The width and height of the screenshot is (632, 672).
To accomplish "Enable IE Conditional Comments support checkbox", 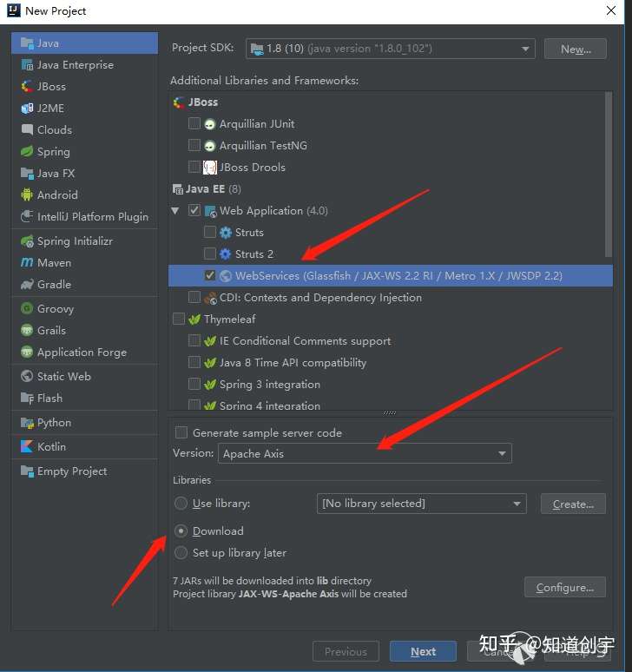I will tap(194, 340).
